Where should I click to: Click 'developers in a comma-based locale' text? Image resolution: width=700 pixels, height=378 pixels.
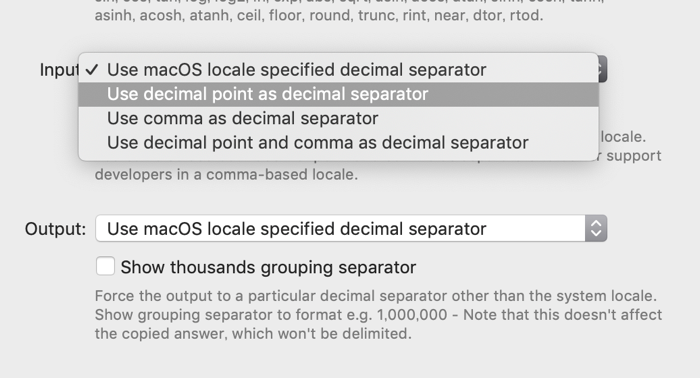226,174
